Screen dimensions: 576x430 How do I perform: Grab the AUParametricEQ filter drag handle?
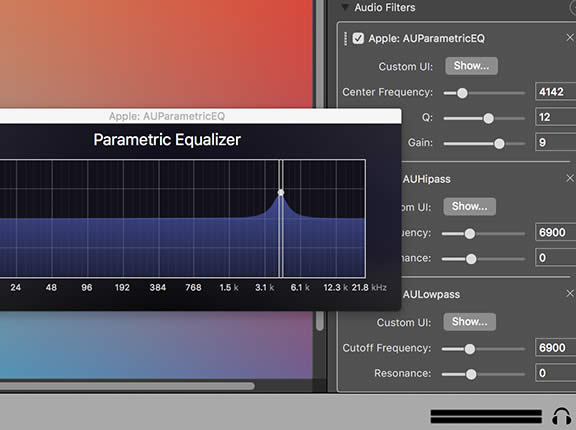point(345,39)
